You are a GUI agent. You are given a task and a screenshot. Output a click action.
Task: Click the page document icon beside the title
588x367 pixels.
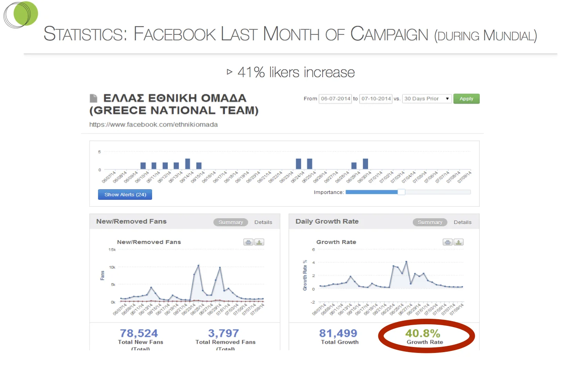point(93,98)
